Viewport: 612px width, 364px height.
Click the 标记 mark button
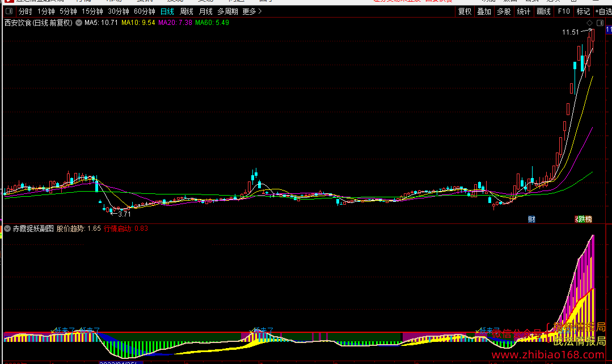pos(584,11)
